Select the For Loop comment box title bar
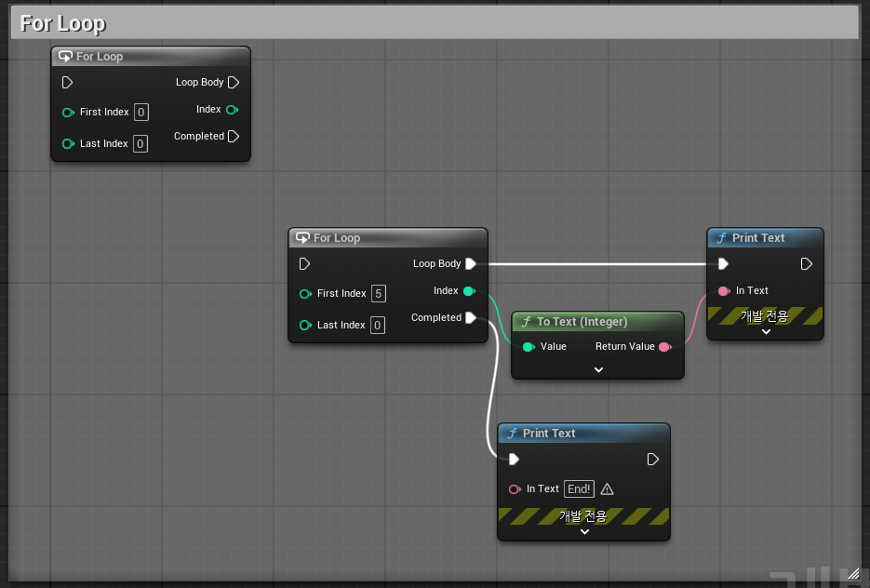The width and height of the screenshot is (870, 588). tap(435, 23)
